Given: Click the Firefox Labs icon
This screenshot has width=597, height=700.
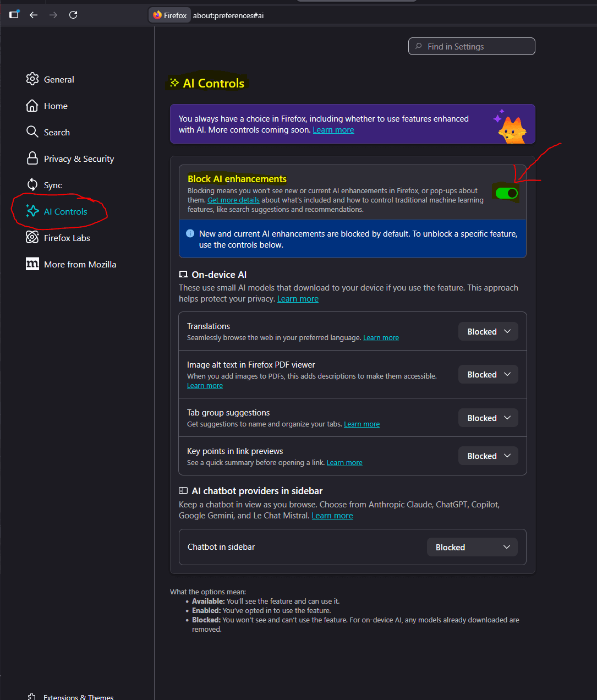Looking at the screenshot, I should 32,237.
